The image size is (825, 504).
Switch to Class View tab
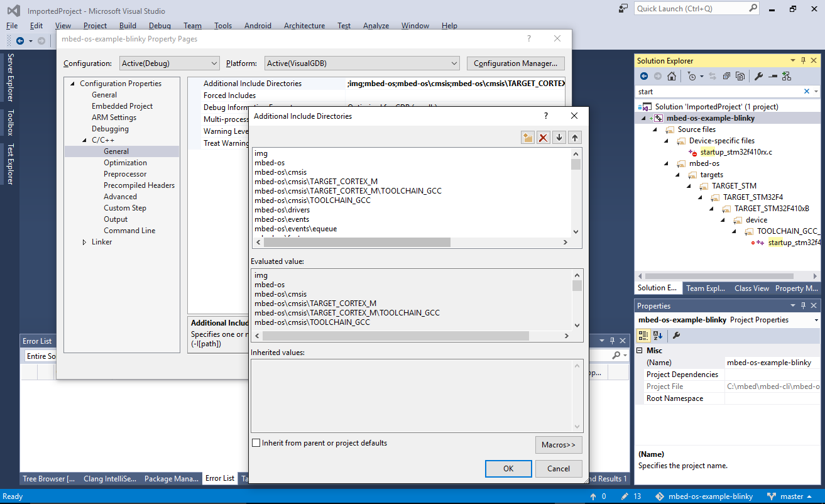tap(751, 288)
